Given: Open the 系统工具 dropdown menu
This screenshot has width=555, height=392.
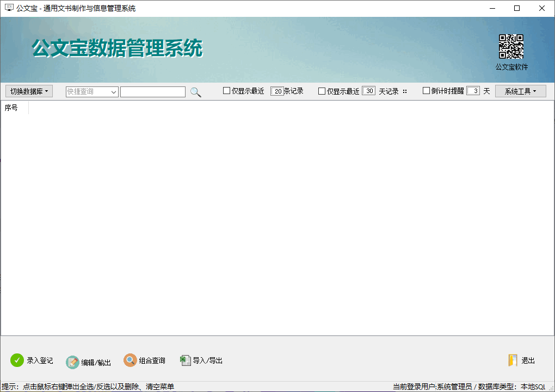Looking at the screenshot, I should 520,91.
